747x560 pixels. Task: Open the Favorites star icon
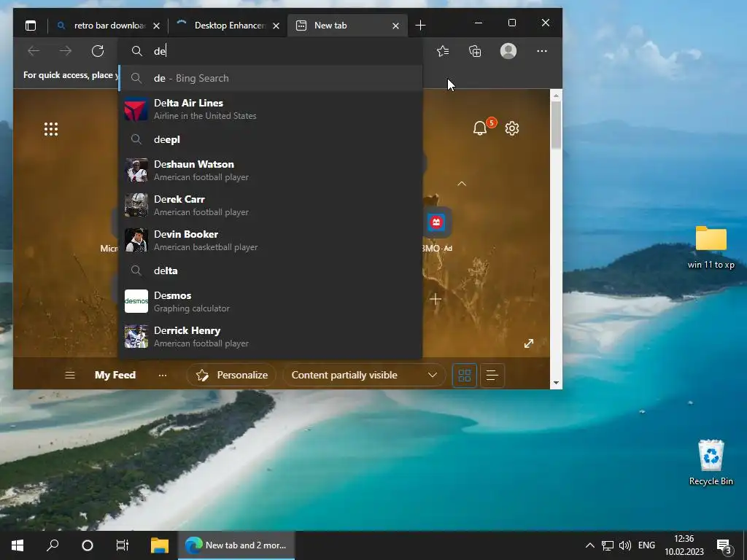[x=443, y=51]
